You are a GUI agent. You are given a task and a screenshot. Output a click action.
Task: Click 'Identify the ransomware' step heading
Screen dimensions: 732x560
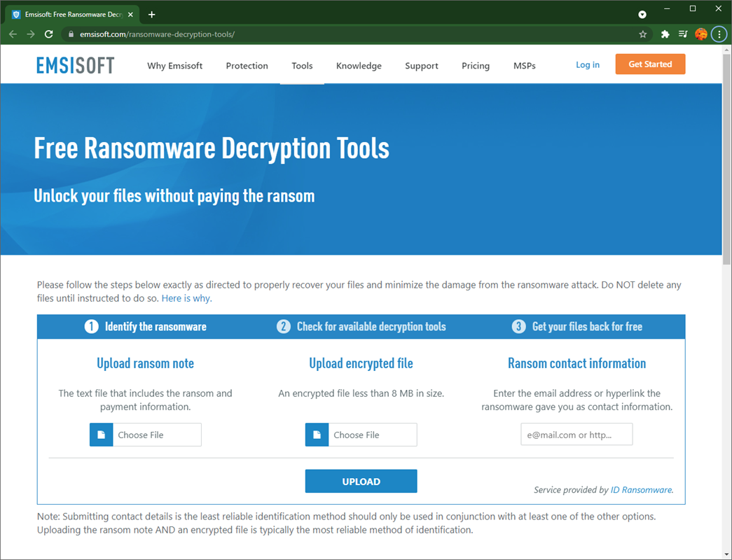156,327
